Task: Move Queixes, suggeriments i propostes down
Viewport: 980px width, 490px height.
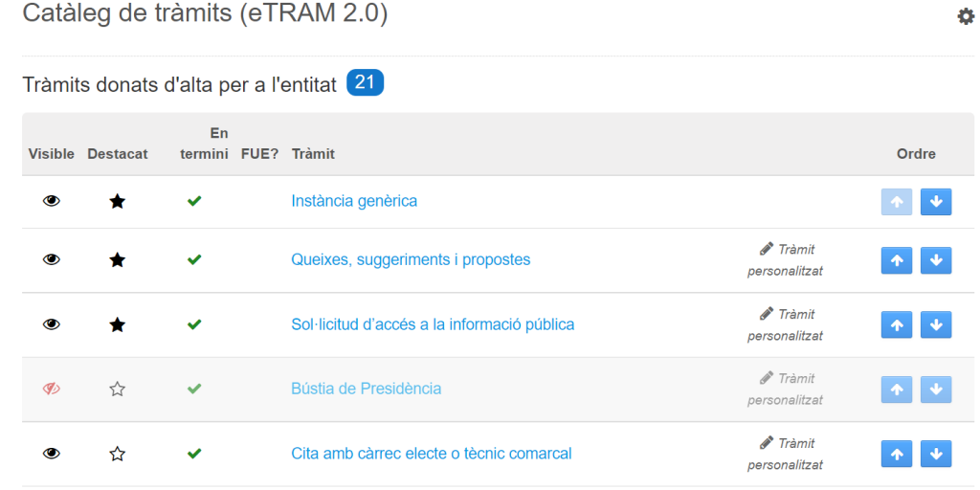Action: pos(936,260)
